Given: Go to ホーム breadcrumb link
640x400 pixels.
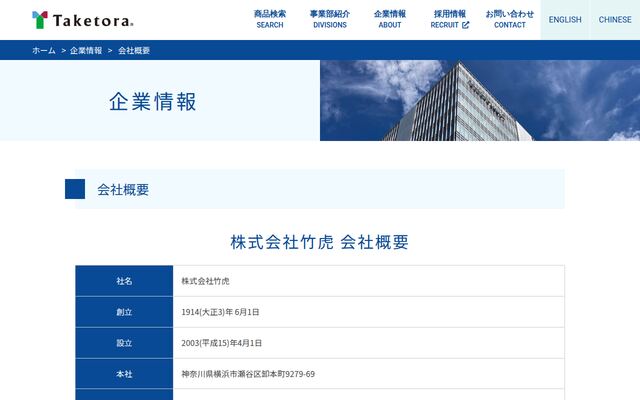Looking at the screenshot, I should pyautogui.click(x=44, y=50).
